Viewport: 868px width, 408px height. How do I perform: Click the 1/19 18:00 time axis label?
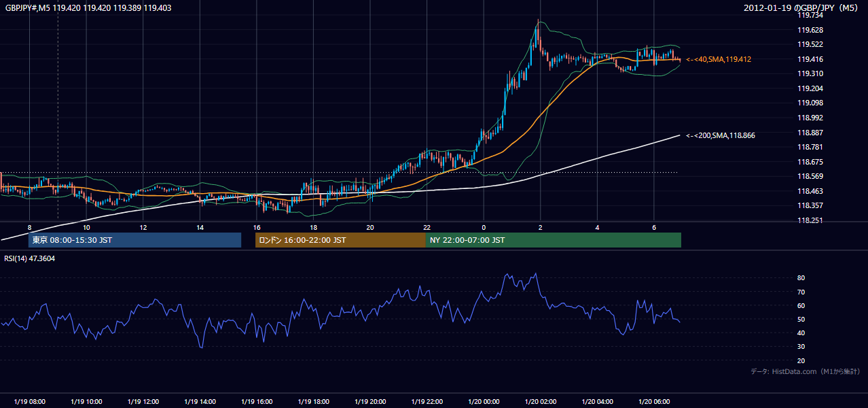tap(313, 402)
